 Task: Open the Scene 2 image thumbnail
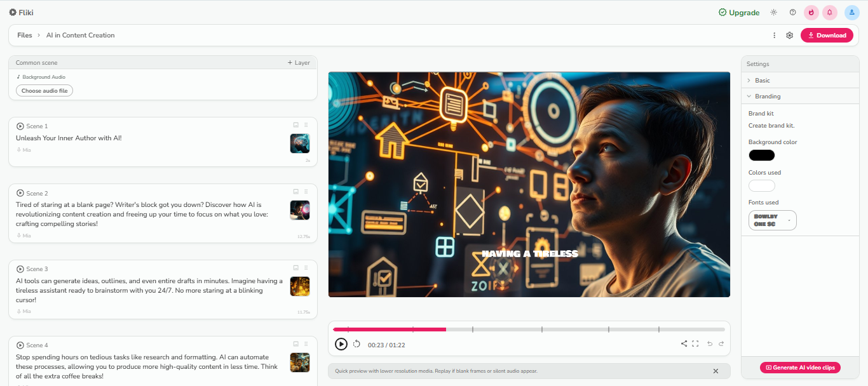click(x=300, y=210)
